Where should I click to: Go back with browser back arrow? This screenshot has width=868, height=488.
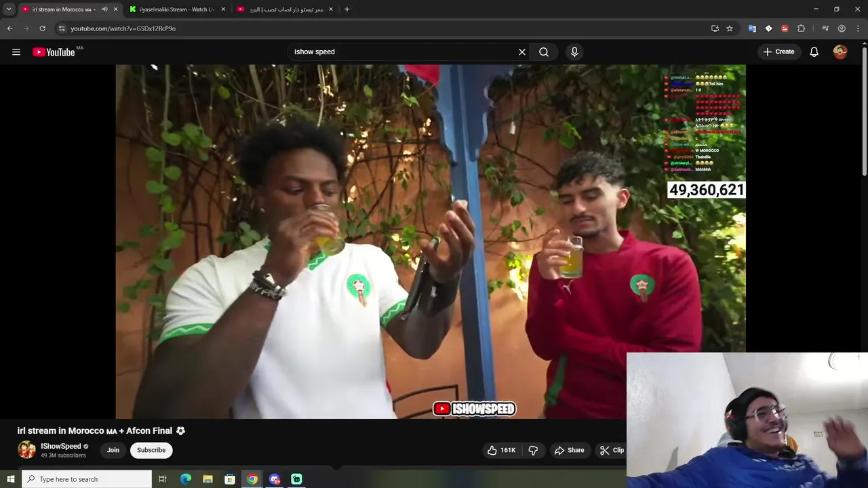point(9,28)
